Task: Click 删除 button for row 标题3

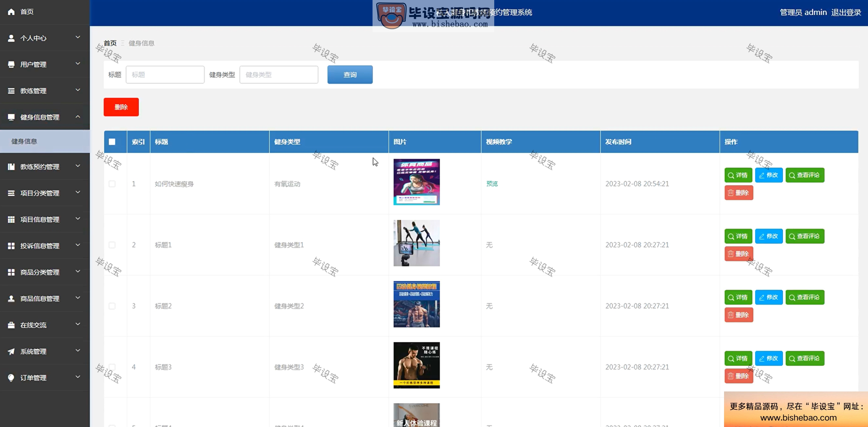Action: click(739, 376)
